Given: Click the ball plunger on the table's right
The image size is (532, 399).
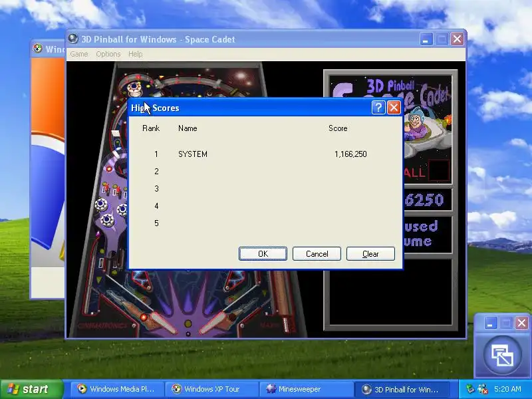Looking at the screenshot, I should click(x=287, y=324).
